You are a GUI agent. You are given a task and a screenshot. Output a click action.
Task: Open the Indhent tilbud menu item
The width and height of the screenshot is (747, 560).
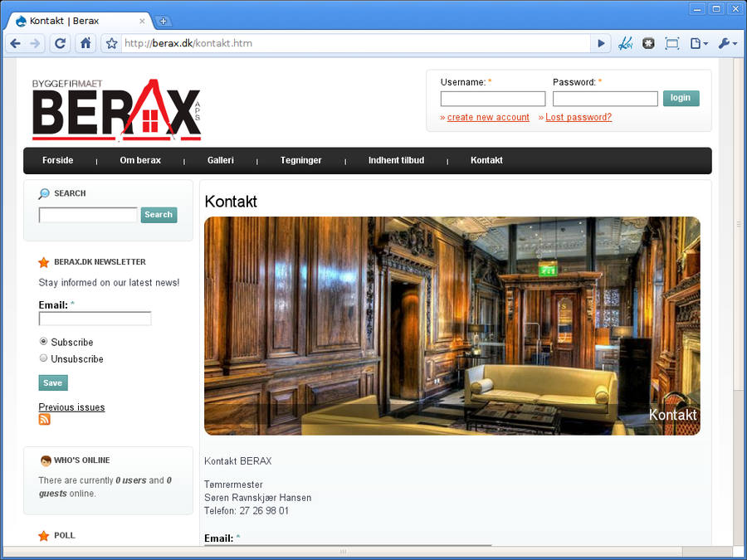pyautogui.click(x=396, y=161)
